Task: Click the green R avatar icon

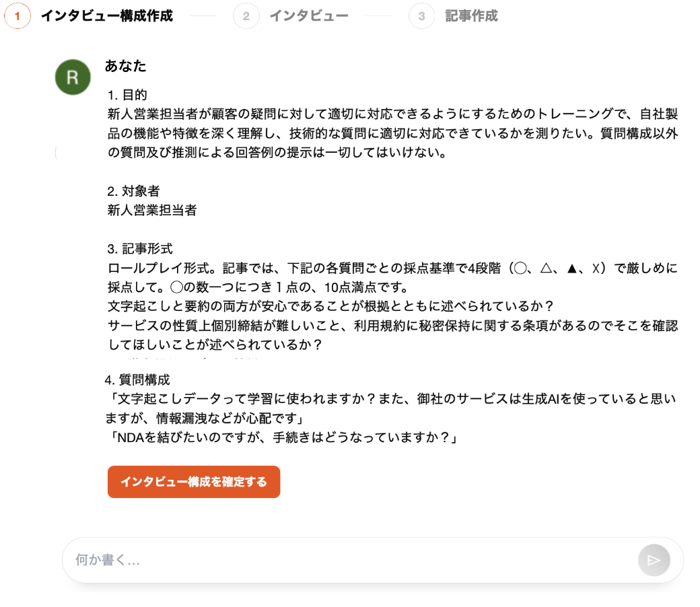Action: (72, 77)
